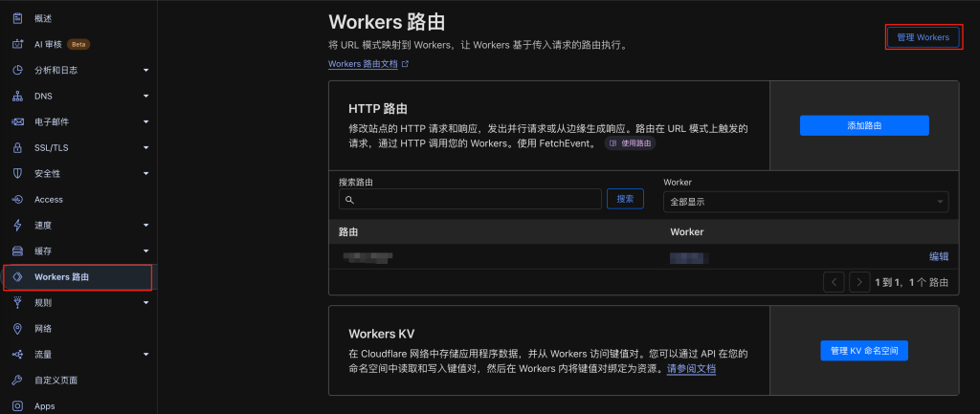Click the Apps square icon in sidebar

(x=17, y=406)
